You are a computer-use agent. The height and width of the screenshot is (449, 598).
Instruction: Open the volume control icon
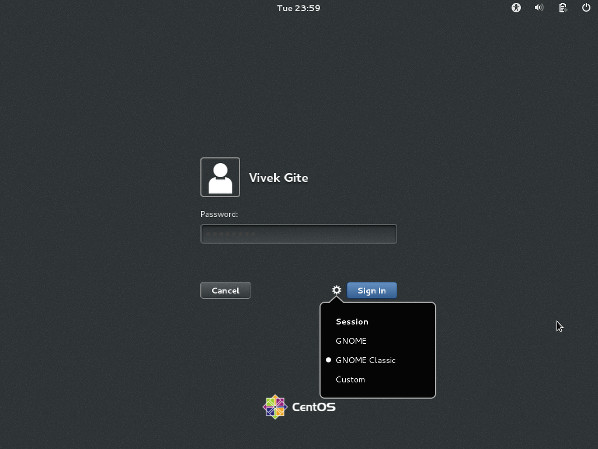[539, 8]
